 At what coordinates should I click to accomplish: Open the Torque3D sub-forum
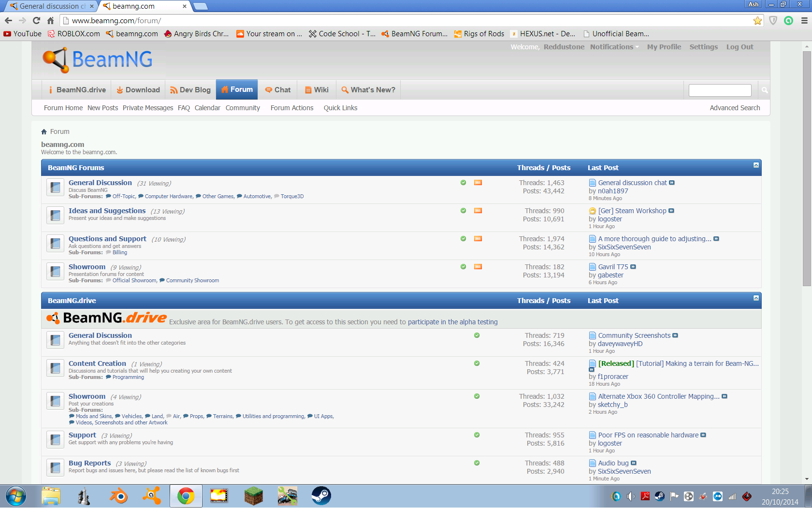tap(292, 196)
